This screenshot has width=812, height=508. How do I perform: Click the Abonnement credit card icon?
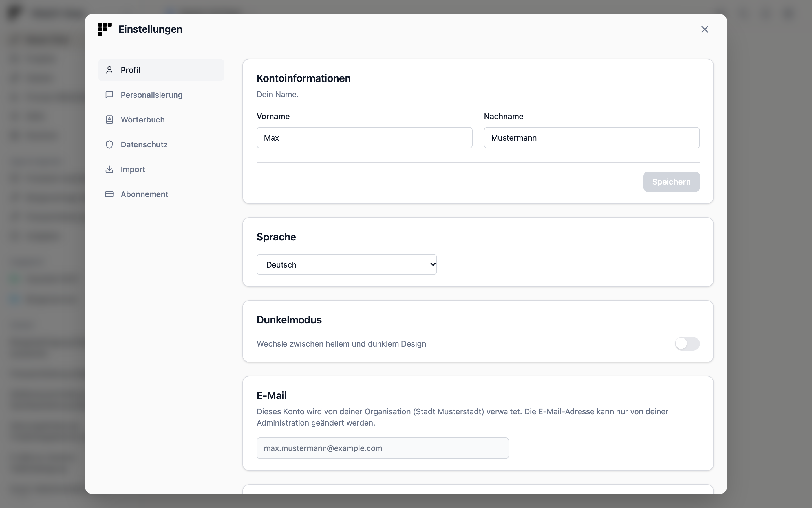[x=109, y=194]
